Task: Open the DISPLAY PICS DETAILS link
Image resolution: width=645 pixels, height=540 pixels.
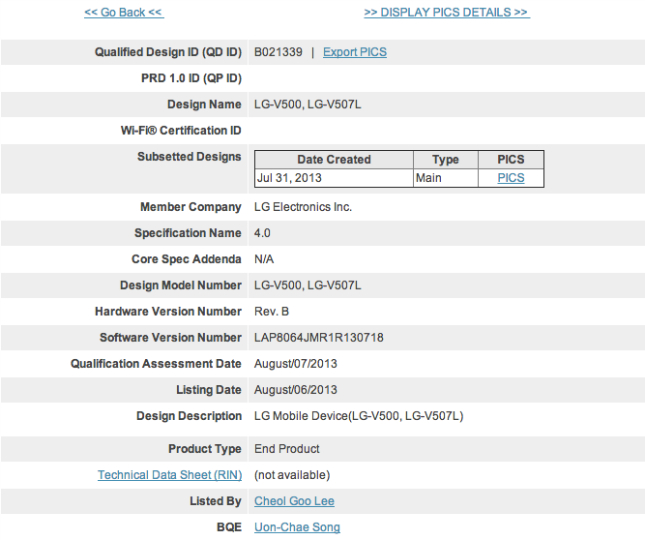Action: coord(446,12)
